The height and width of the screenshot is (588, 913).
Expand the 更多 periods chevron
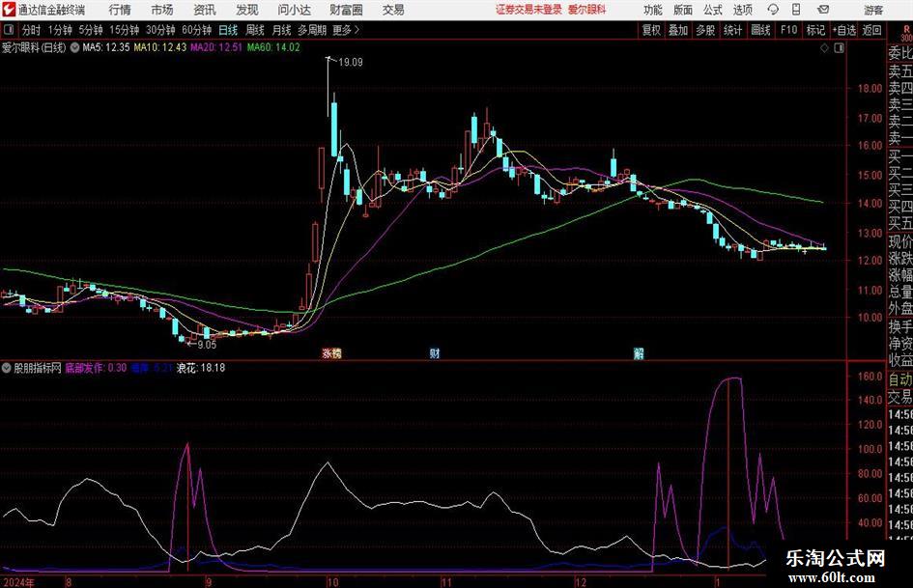[x=357, y=30]
